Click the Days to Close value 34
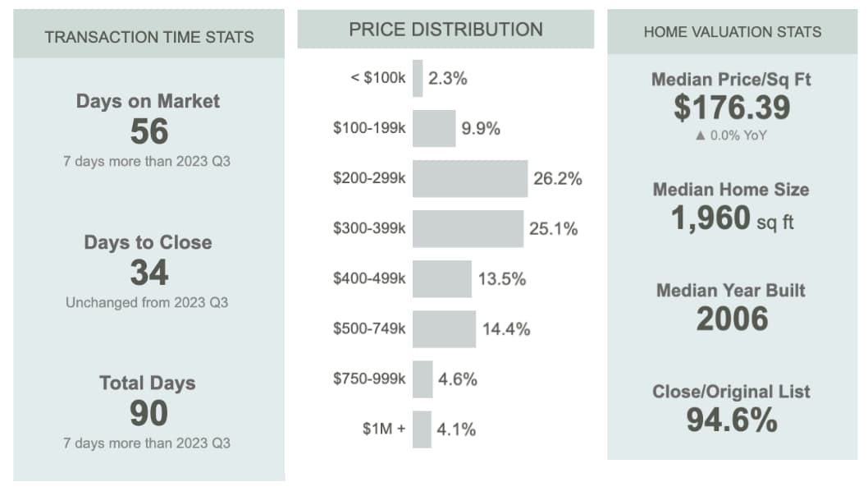 click(148, 273)
